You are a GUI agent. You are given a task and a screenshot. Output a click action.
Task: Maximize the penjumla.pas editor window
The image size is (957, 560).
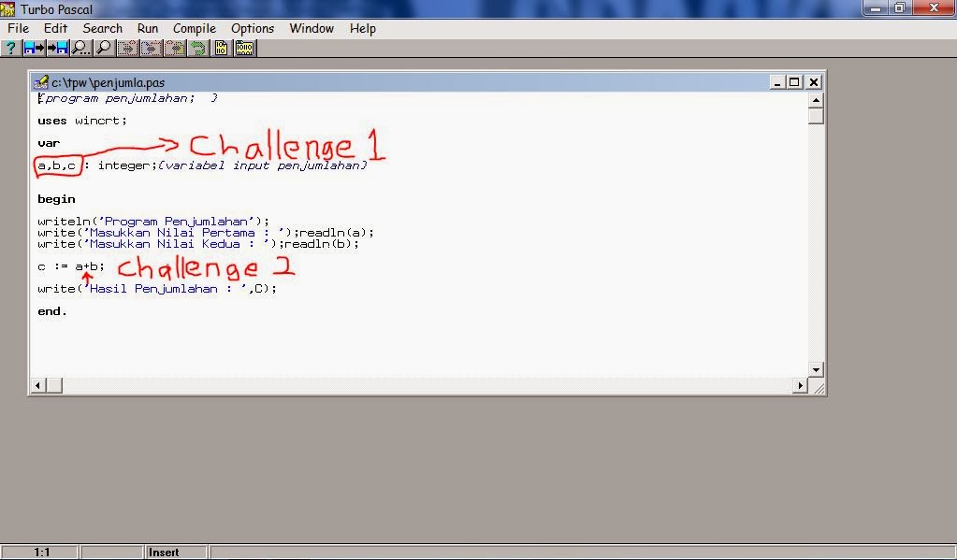(796, 82)
